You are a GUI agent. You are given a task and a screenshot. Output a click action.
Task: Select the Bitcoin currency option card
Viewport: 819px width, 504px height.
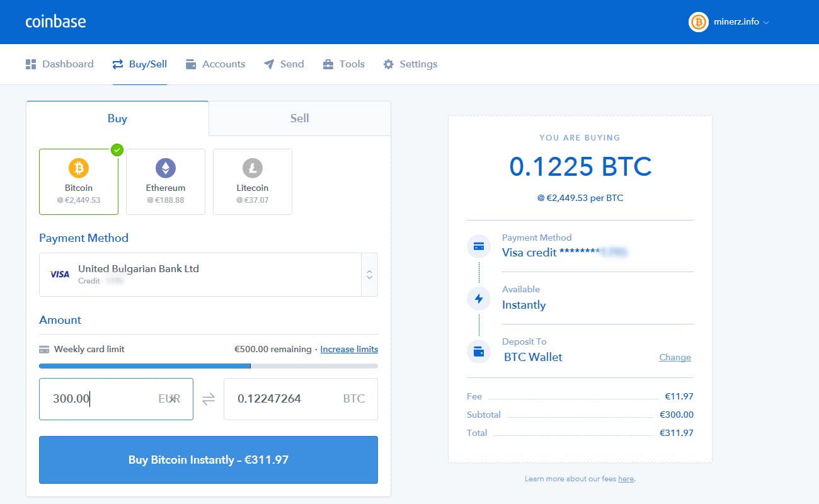[79, 181]
